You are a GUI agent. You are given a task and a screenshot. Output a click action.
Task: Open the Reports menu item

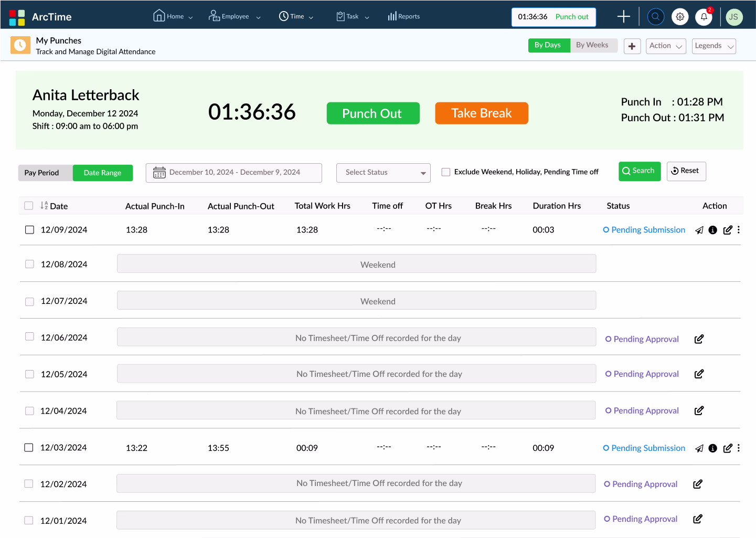403,16
